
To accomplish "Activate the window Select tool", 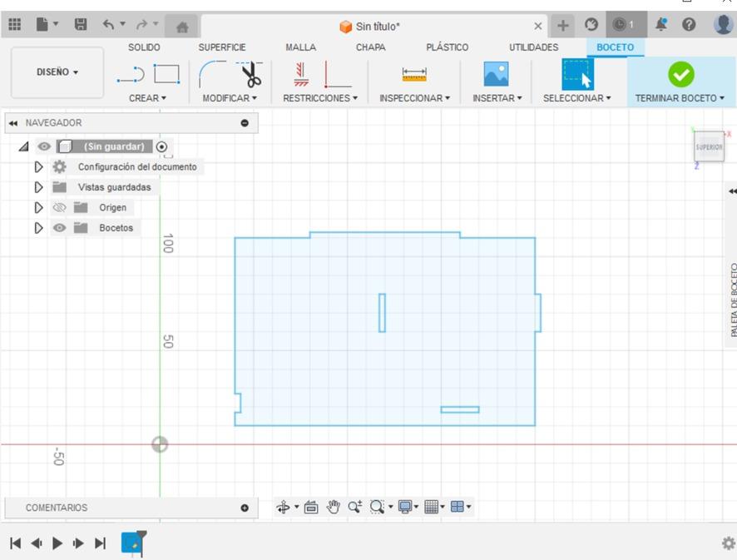I will [x=577, y=74].
